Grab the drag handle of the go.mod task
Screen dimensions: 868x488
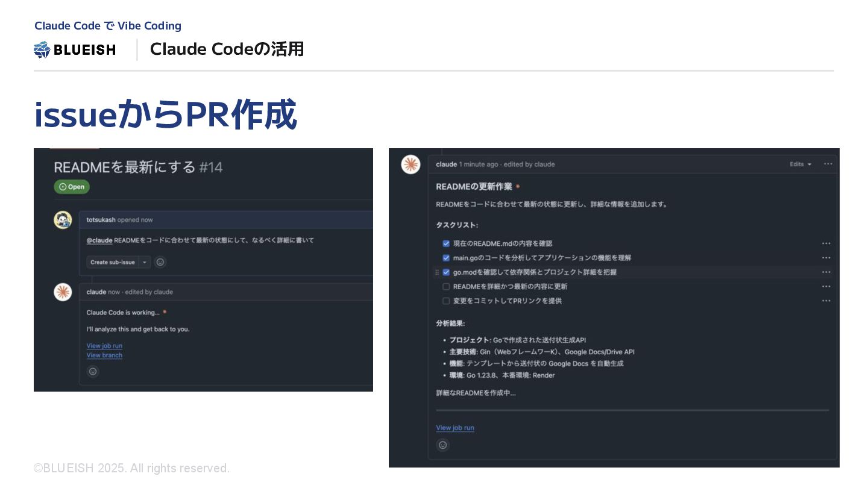pos(437,272)
